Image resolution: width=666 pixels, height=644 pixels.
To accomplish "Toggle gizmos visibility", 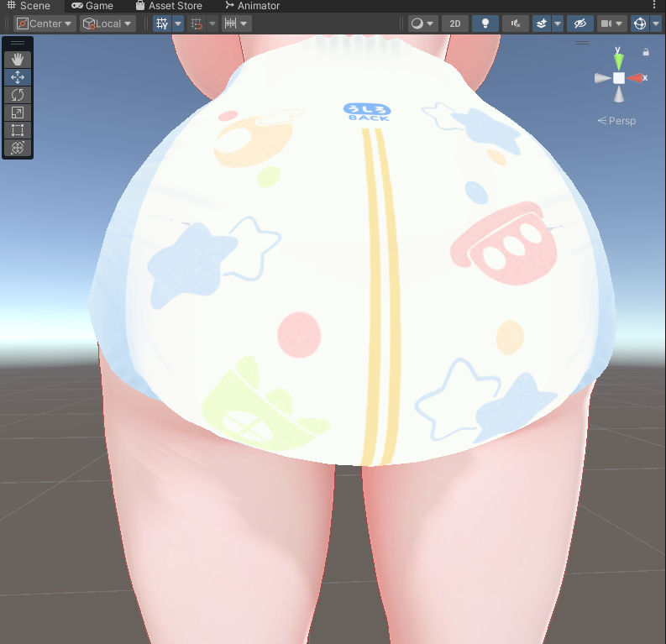I will pos(640,24).
